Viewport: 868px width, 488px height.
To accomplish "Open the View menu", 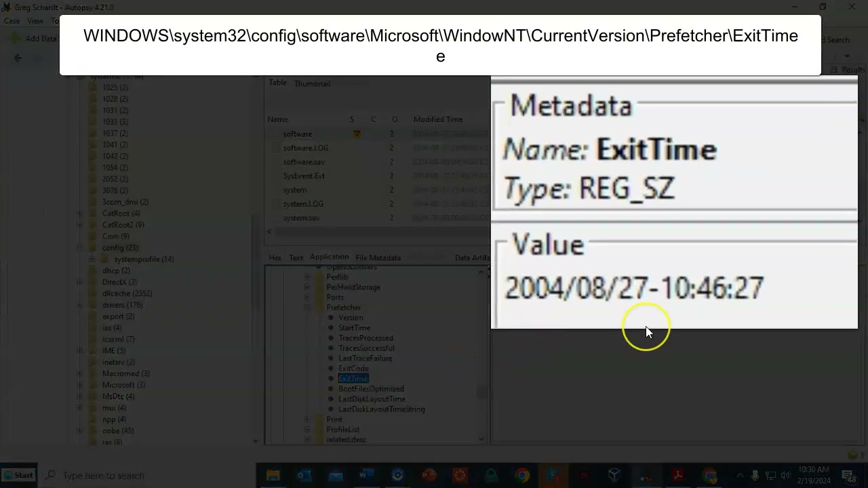I will [35, 21].
